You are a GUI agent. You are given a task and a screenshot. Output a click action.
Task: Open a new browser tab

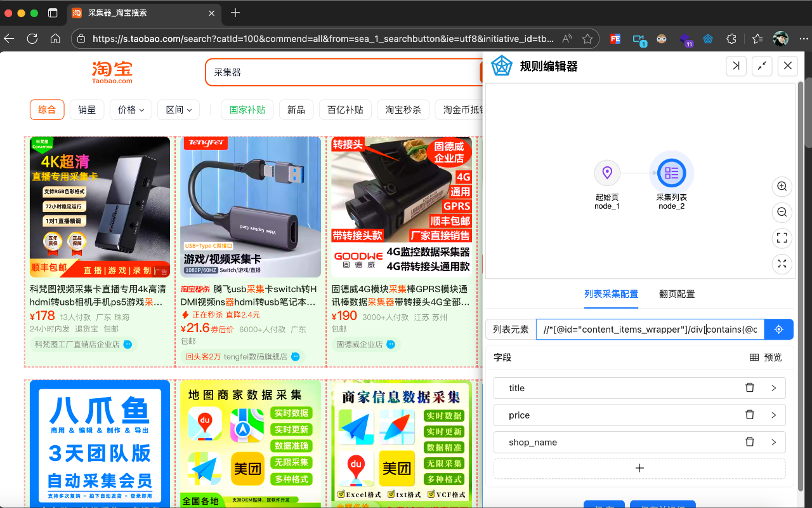coord(235,13)
